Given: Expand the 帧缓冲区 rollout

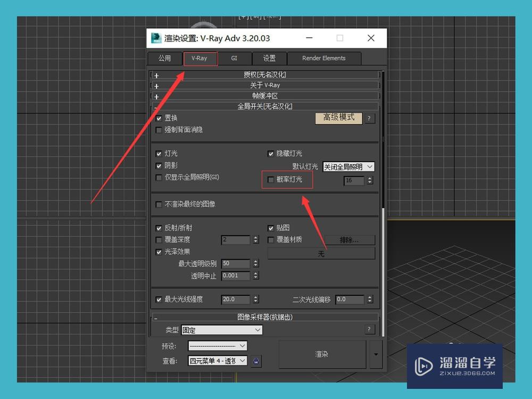Looking at the screenshot, I should (264, 95).
